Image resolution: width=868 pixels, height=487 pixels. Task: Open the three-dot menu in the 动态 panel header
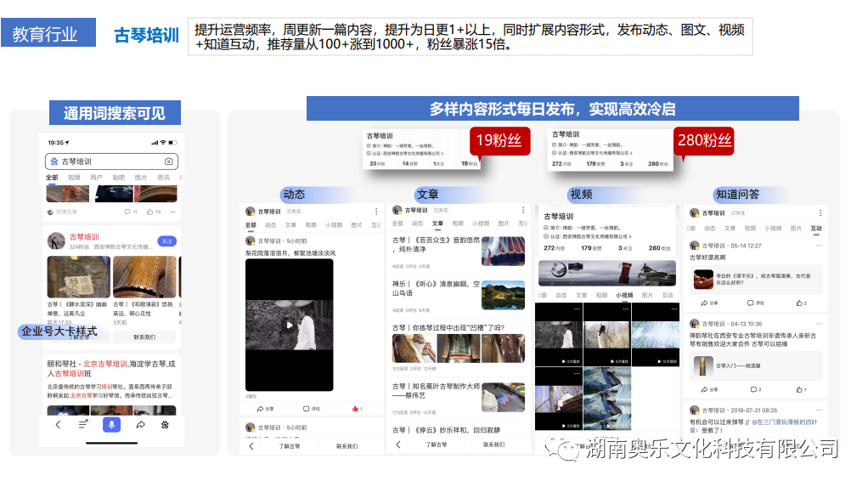376,212
